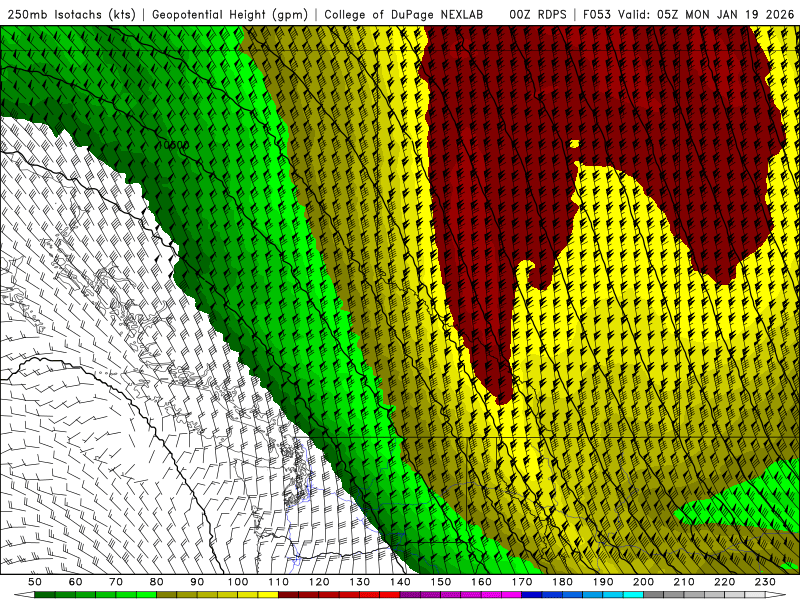Click the legend value '80'
The image size is (800, 600).
pos(156,582)
